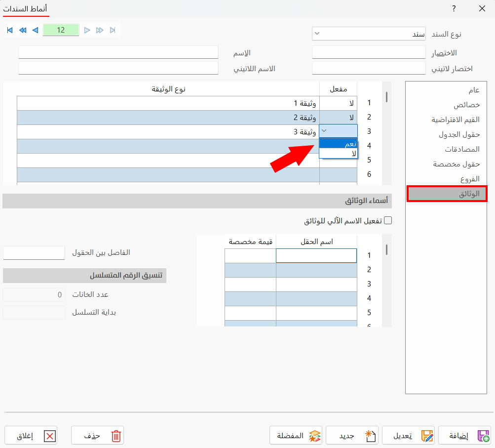The width and height of the screenshot is (495, 448).
Task: Open المفضلة (Favorites) button
Action: [296, 435]
